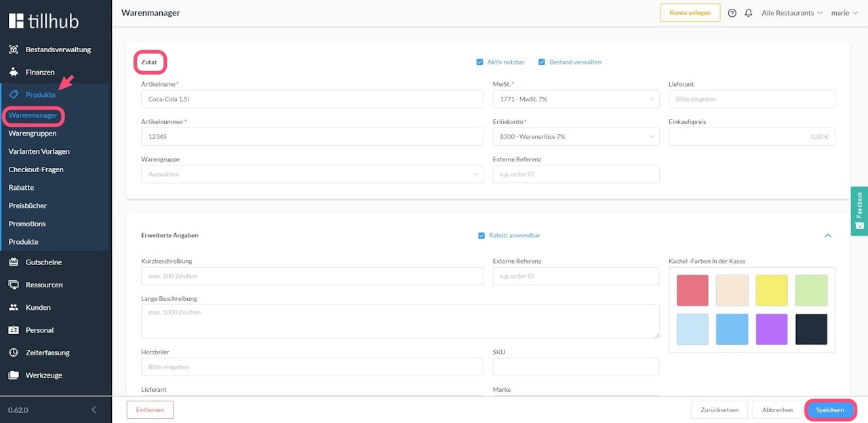Viewport: 868px width, 423px height.
Task: Open Preisbücher in the sidebar
Action: tap(28, 205)
